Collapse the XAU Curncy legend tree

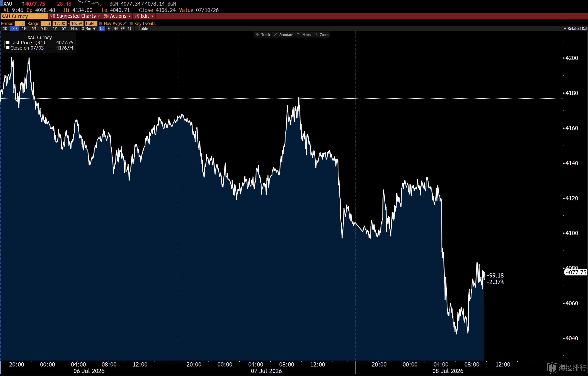(x=4, y=42)
